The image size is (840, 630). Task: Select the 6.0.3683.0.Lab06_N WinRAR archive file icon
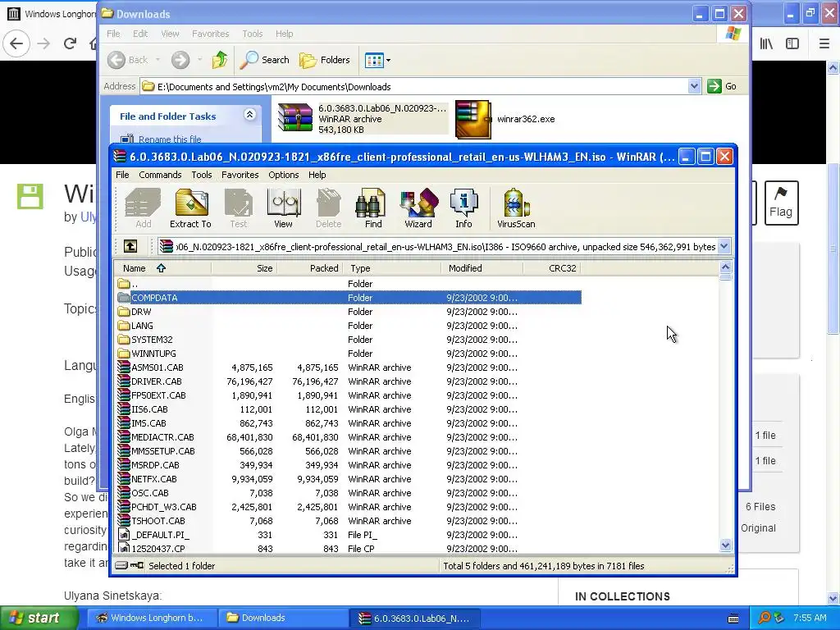[x=294, y=118]
